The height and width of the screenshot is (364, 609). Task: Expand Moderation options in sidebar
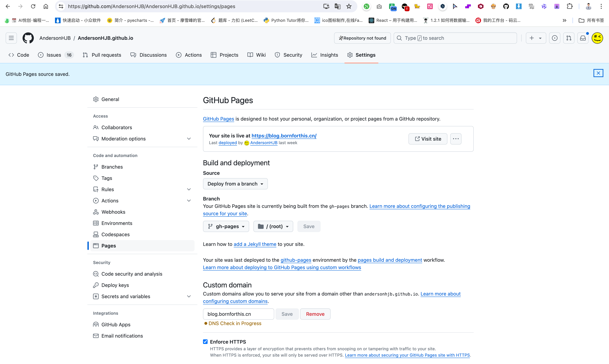pyautogui.click(x=189, y=139)
